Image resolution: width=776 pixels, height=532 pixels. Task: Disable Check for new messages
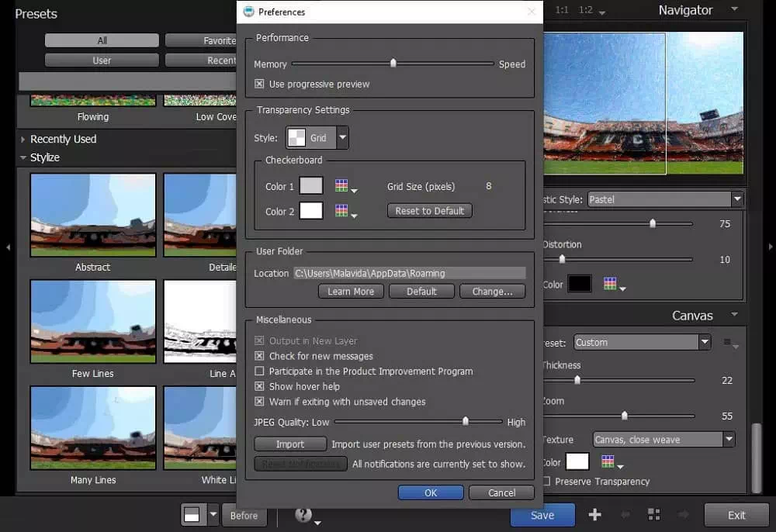[259, 356]
